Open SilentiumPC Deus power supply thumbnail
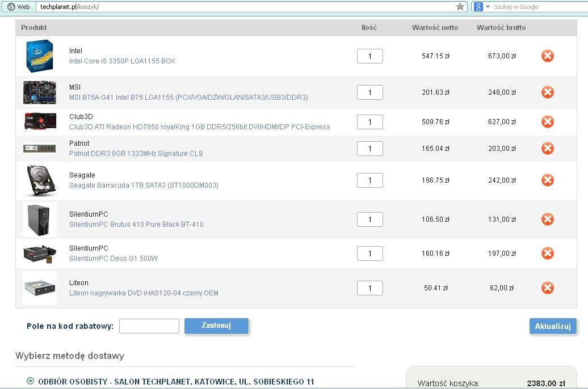 coord(40,253)
